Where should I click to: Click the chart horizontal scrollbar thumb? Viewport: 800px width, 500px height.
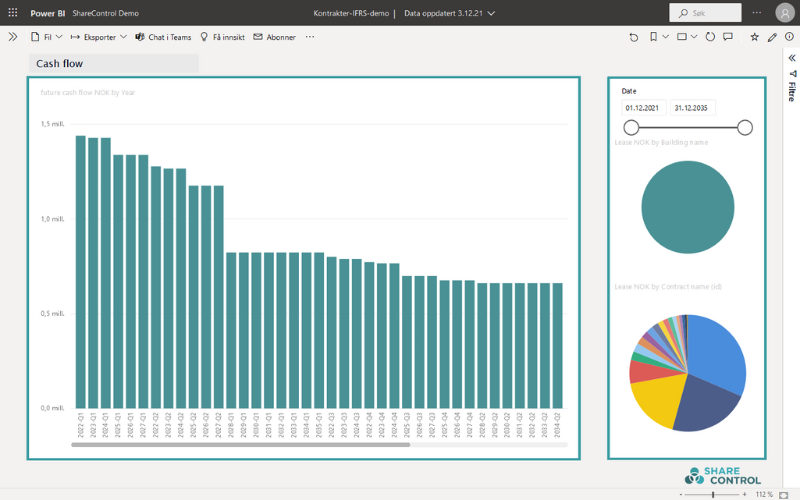[x=240, y=445]
